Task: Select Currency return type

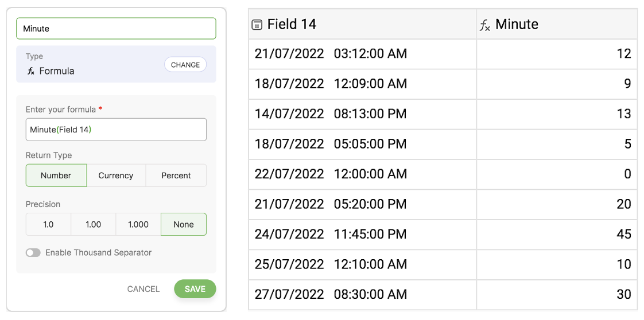Action: [116, 175]
